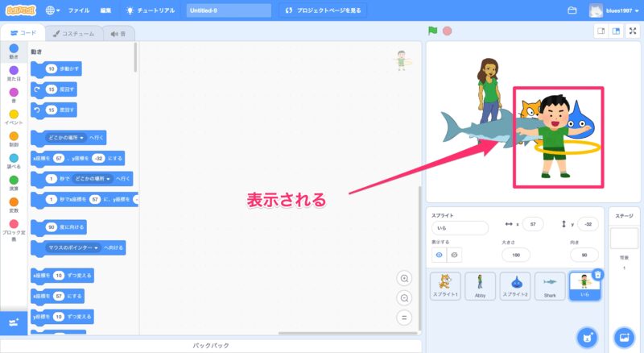The height and width of the screenshot is (353, 644).
Task: Set sprite visibility to shown with the eye icon
Action: pyautogui.click(x=440, y=255)
